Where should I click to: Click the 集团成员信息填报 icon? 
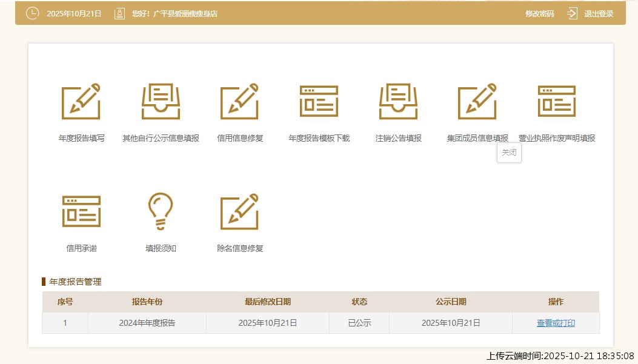tap(477, 102)
